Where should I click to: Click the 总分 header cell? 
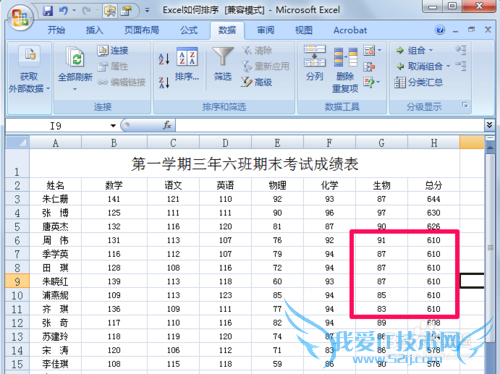pos(434,185)
